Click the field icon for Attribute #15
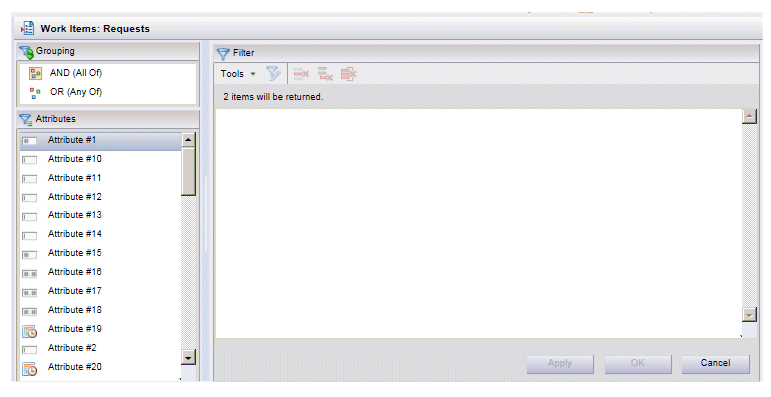The width and height of the screenshot is (771, 397). pyautogui.click(x=30, y=255)
